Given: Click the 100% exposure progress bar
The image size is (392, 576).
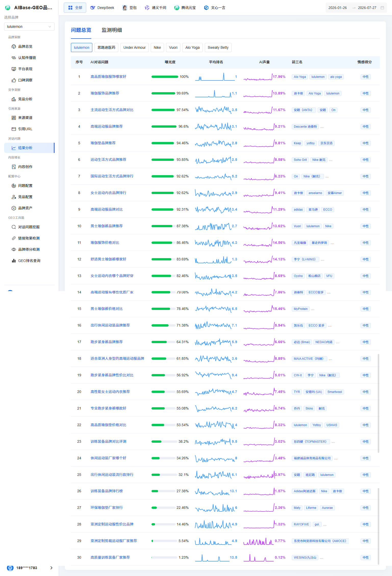Looking at the screenshot, I should point(165,77).
